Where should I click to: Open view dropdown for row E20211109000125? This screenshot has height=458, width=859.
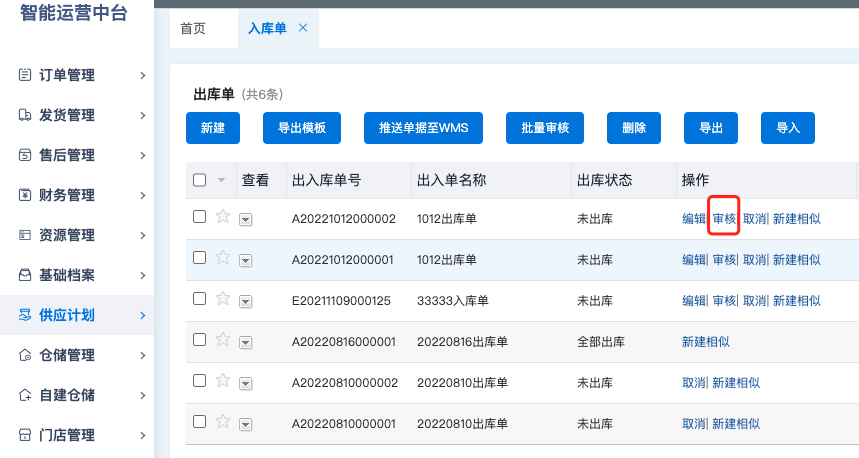(x=245, y=302)
